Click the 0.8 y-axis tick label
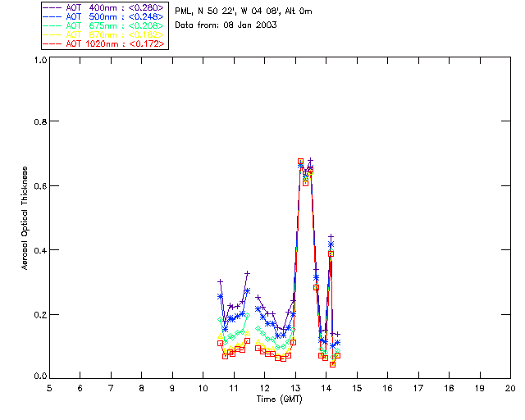 click(40, 121)
